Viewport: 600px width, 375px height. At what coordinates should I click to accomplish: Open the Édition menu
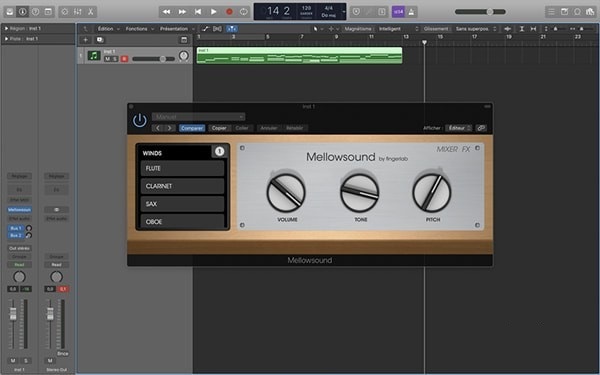108,29
